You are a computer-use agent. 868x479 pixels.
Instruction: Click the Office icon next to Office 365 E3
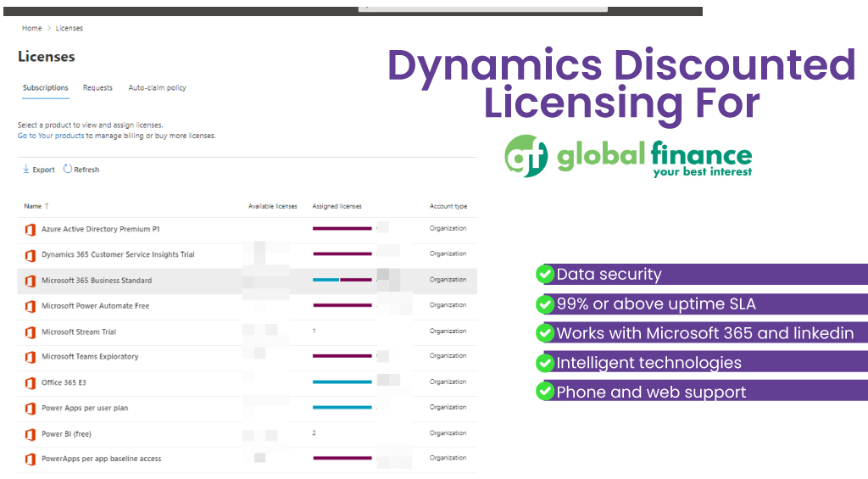(x=31, y=383)
